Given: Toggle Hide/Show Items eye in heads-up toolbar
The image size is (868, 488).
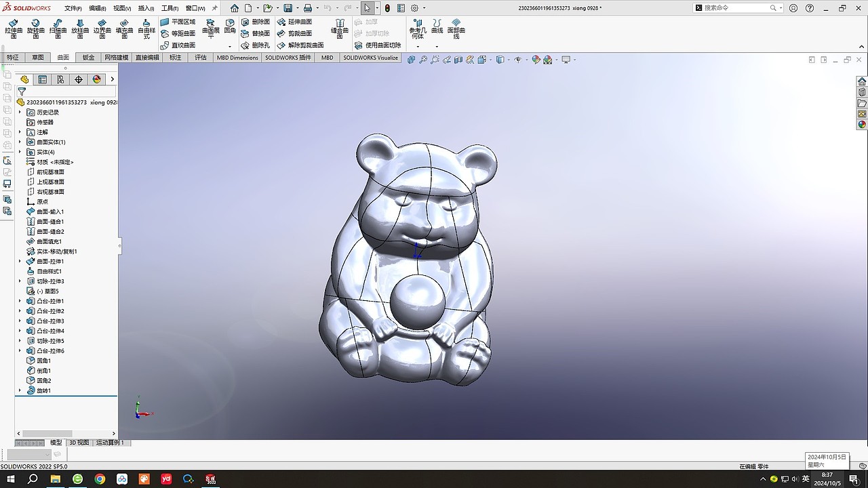Looking at the screenshot, I should 519,60.
